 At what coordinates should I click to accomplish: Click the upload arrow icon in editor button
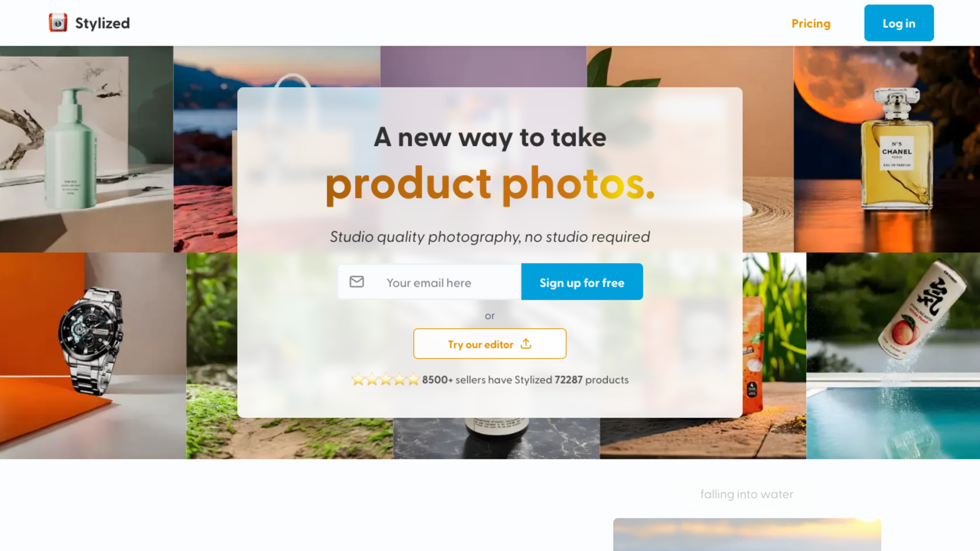pyautogui.click(x=526, y=344)
